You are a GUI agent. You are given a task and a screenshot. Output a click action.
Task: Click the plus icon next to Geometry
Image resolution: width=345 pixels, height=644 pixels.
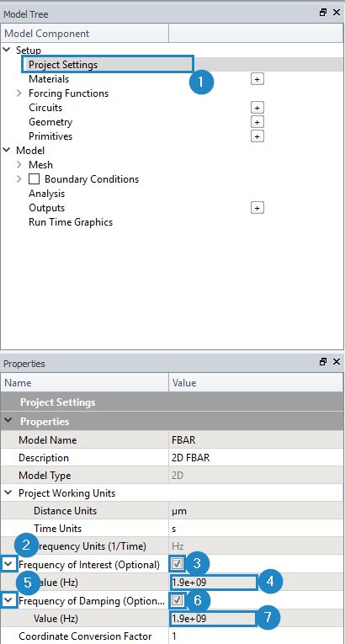pos(257,122)
